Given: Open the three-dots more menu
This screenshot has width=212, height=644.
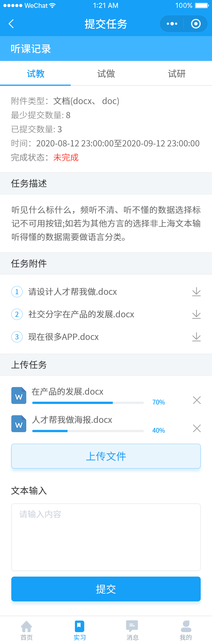Looking at the screenshot, I should pos(172,24).
